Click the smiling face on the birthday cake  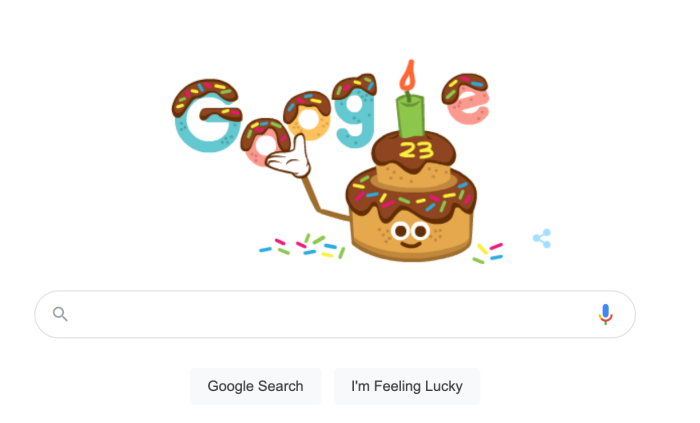click(x=411, y=235)
